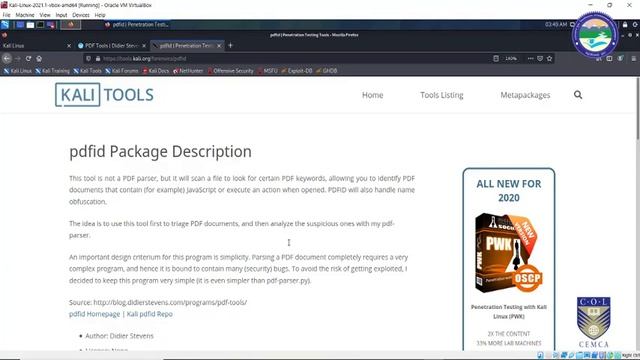The width and height of the screenshot is (640, 360).
Task: Go to Home in site navigation
Action: point(373,95)
